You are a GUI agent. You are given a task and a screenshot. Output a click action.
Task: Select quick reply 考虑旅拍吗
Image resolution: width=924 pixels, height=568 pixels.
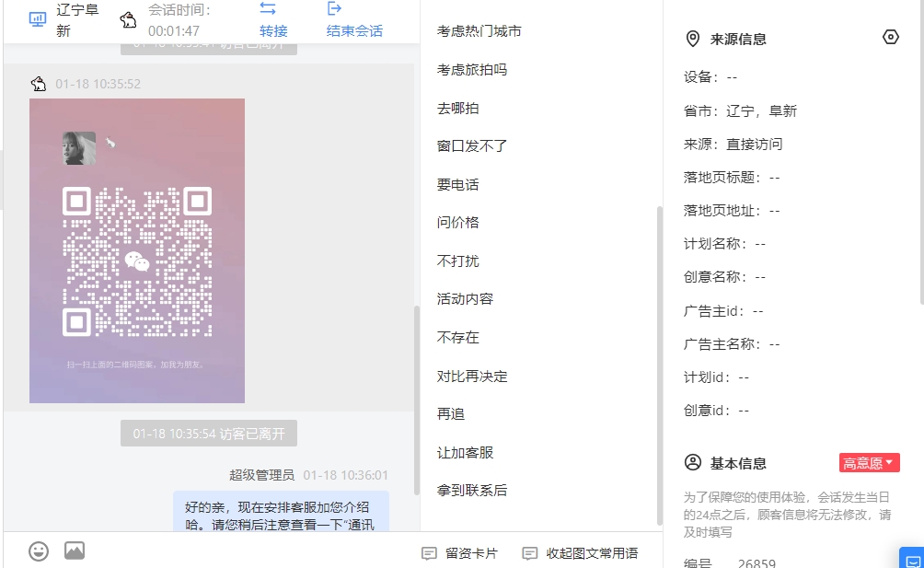click(x=472, y=70)
